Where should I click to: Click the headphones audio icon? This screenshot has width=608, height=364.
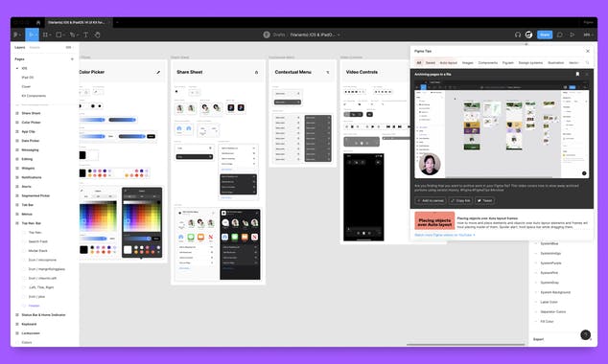517,34
